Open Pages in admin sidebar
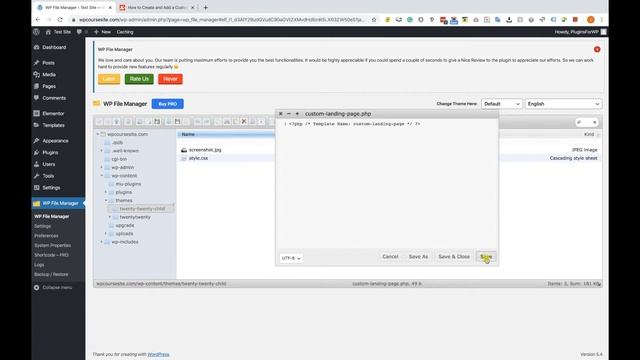 49,87
